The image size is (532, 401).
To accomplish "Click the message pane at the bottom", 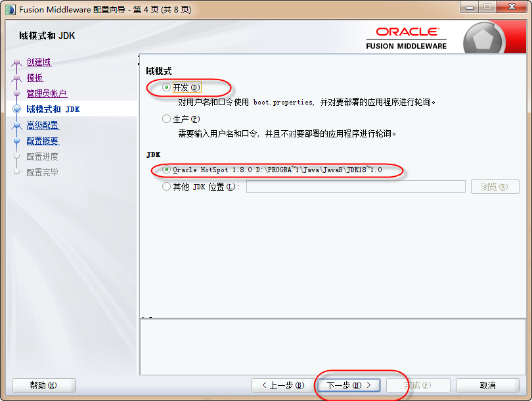I will tap(333, 346).
